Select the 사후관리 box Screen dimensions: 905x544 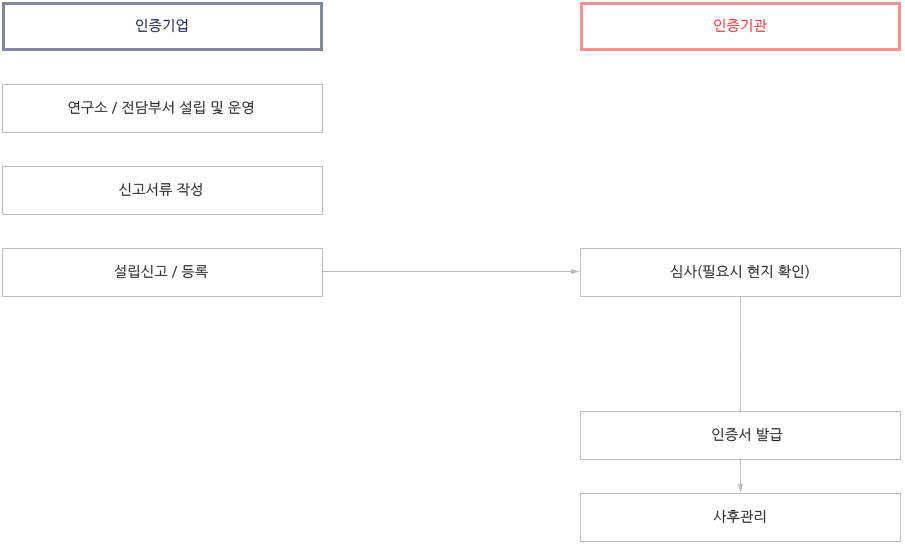[741, 517]
